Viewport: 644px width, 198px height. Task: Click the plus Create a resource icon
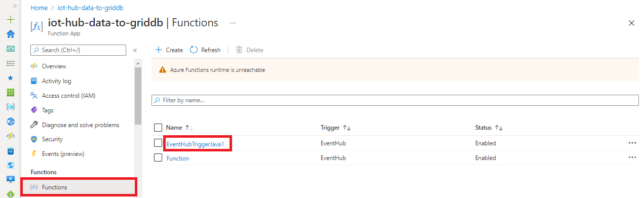10,20
